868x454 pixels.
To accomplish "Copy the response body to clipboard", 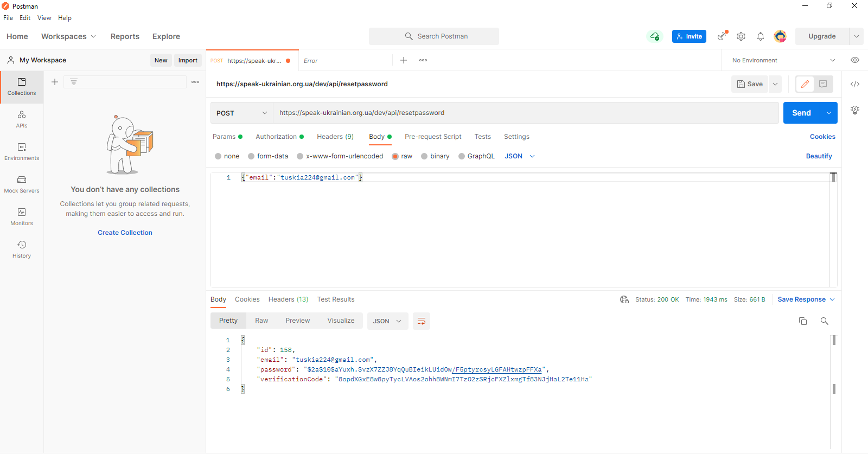I will pos(803,321).
